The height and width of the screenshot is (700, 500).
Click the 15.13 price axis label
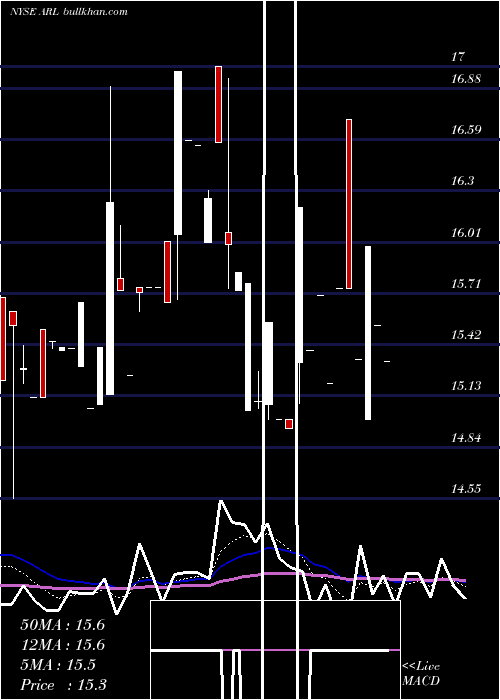[x=466, y=385]
